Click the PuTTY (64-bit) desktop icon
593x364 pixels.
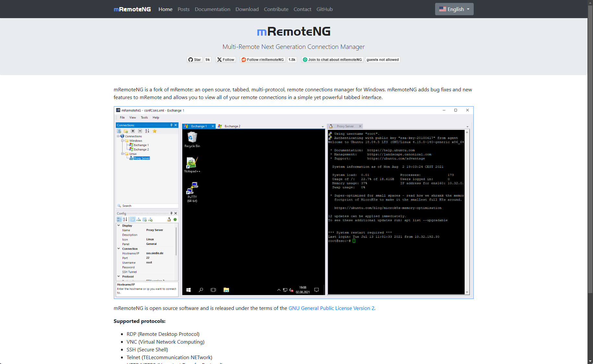(192, 191)
